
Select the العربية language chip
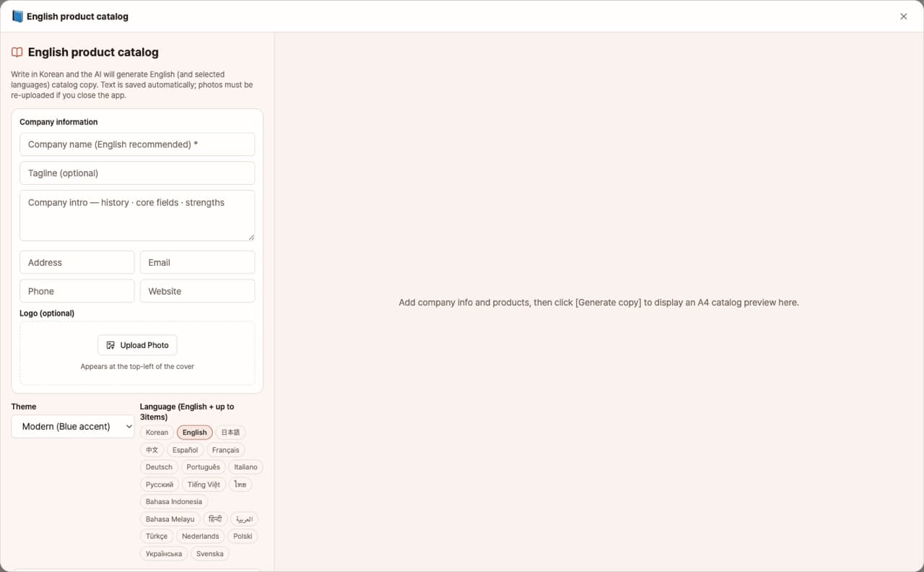pos(244,519)
